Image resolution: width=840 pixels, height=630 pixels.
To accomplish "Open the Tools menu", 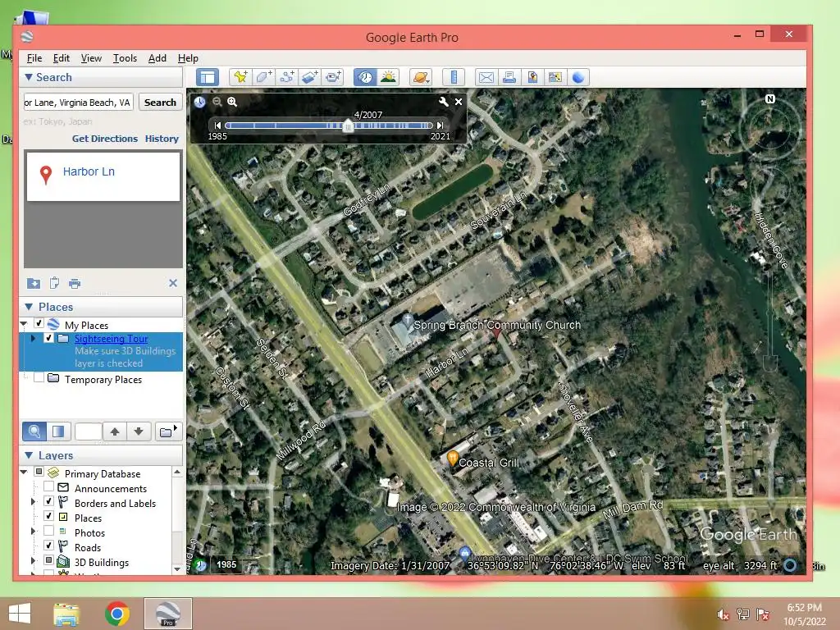I will (125, 58).
